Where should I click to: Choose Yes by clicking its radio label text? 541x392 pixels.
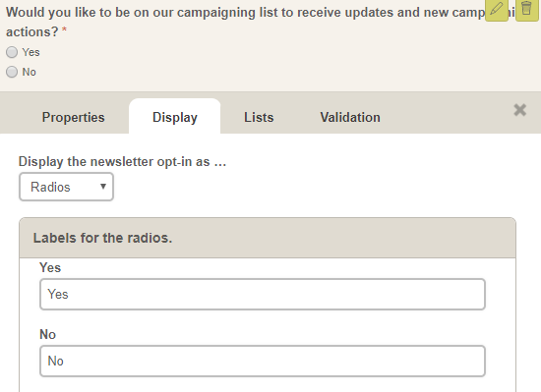pos(31,52)
